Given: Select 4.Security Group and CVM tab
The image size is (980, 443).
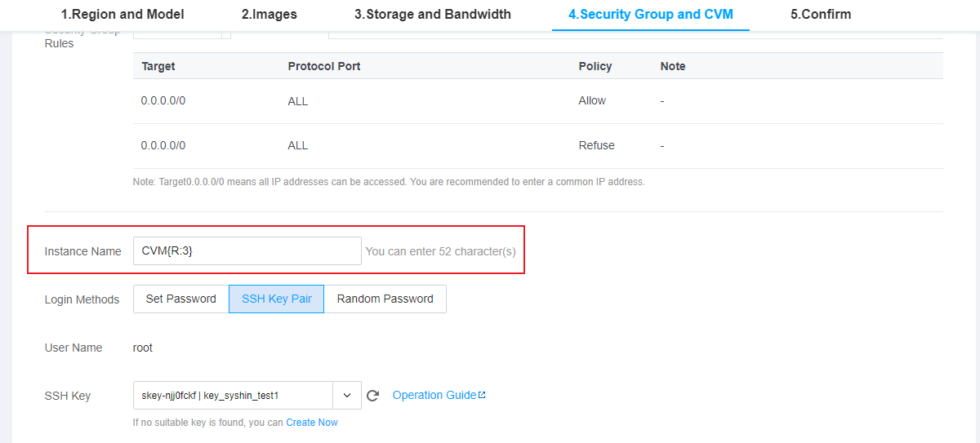Looking at the screenshot, I should (x=651, y=14).
